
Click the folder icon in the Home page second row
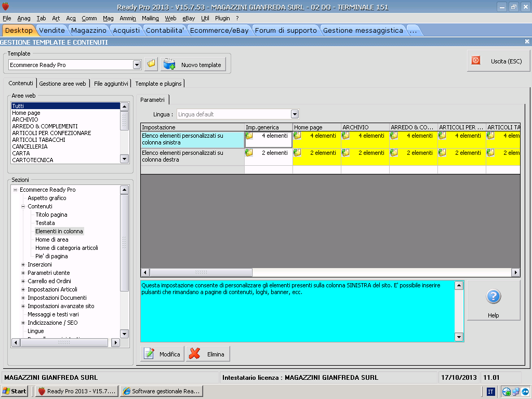pos(298,153)
